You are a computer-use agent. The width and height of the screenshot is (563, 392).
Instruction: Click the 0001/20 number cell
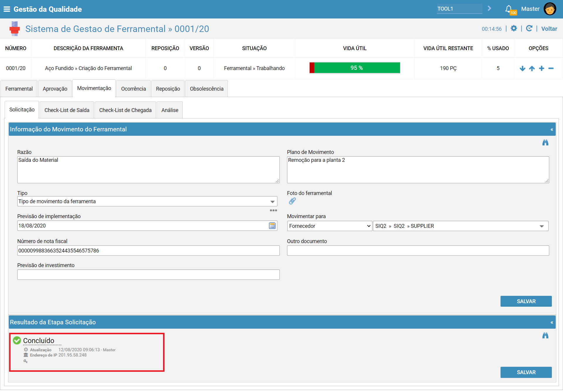point(16,68)
